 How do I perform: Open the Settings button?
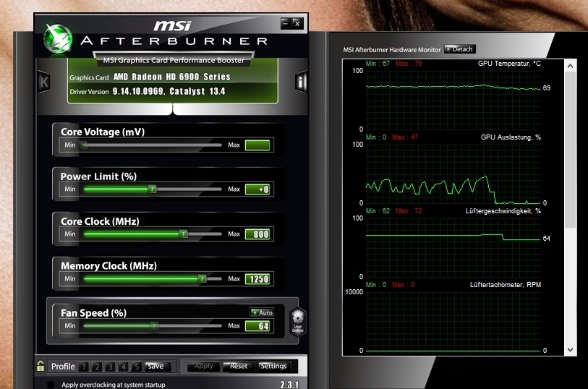(274, 366)
